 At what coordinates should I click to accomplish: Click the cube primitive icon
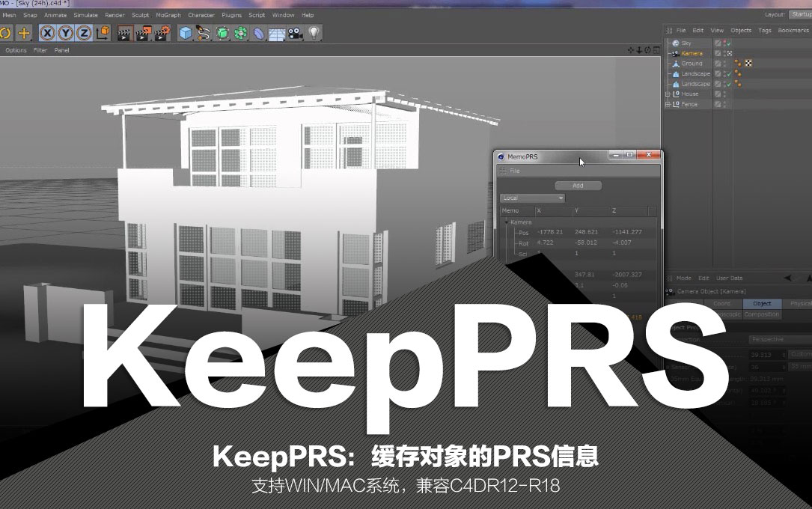pos(184,33)
